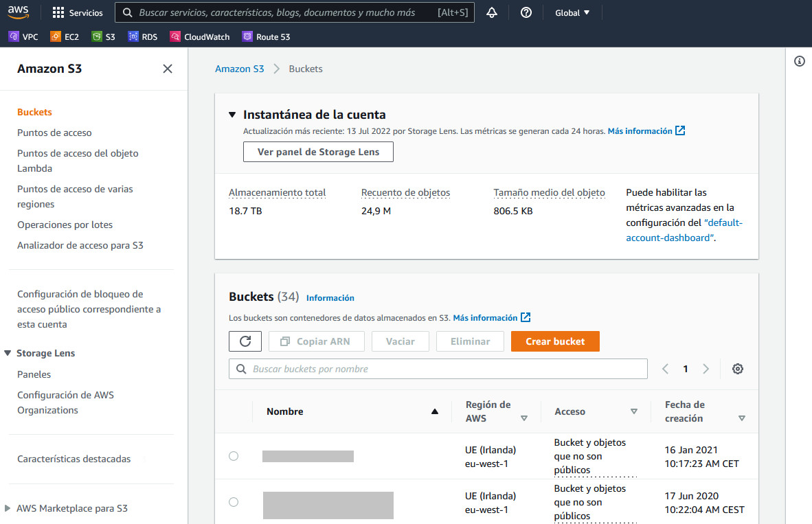Open the info panel icon at right edge

(x=800, y=61)
